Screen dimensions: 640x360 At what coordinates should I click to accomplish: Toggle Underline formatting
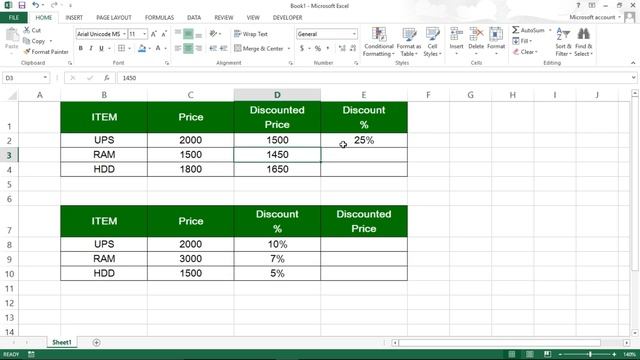pyautogui.click(x=101, y=48)
